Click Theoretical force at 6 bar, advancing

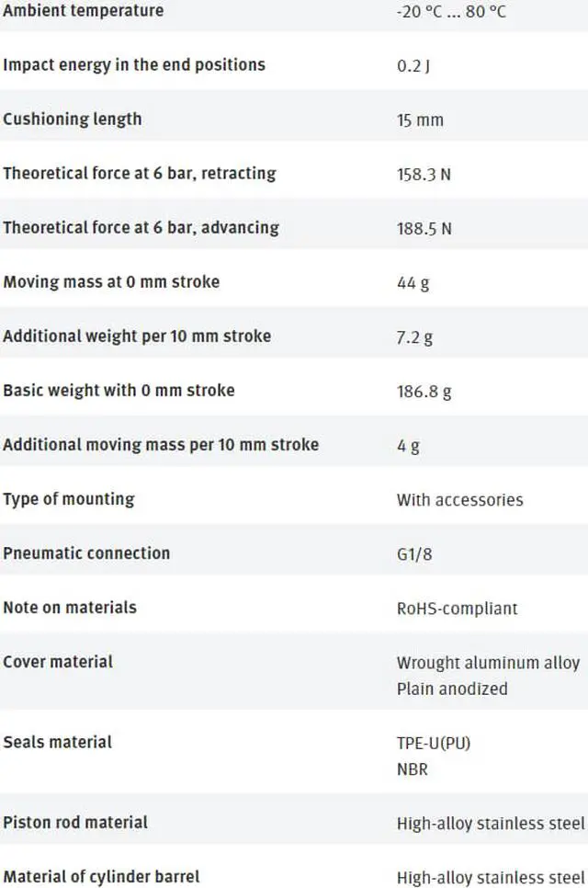(141, 228)
